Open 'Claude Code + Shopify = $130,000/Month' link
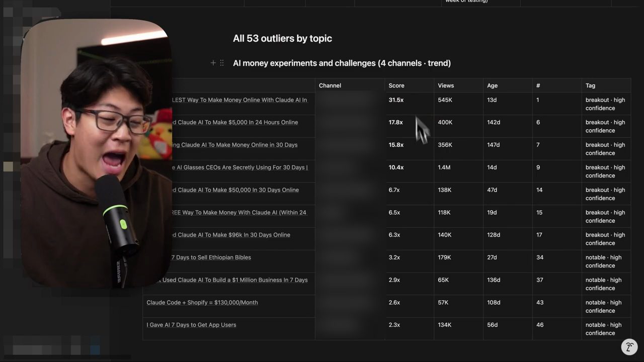The width and height of the screenshot is (644, 362). [202, 303]
